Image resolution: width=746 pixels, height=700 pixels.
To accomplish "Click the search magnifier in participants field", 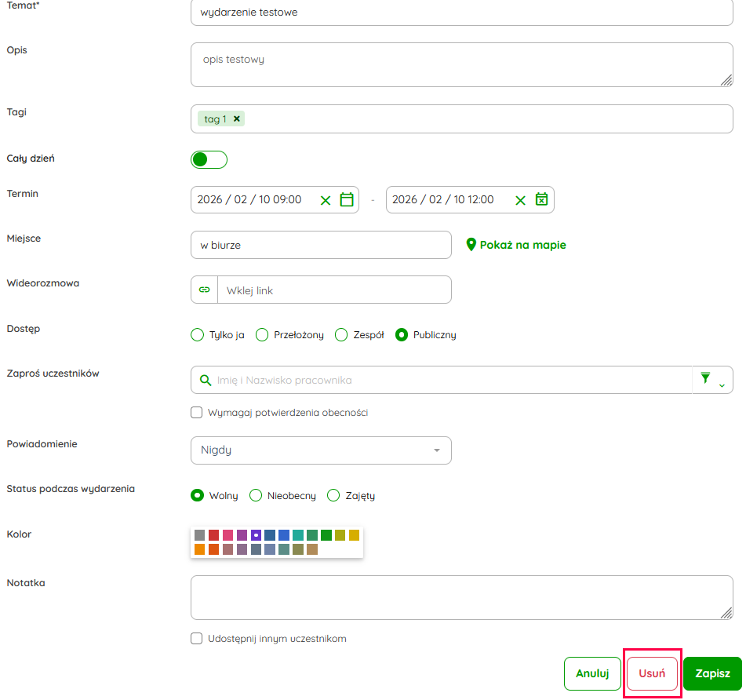I will 206,380.
